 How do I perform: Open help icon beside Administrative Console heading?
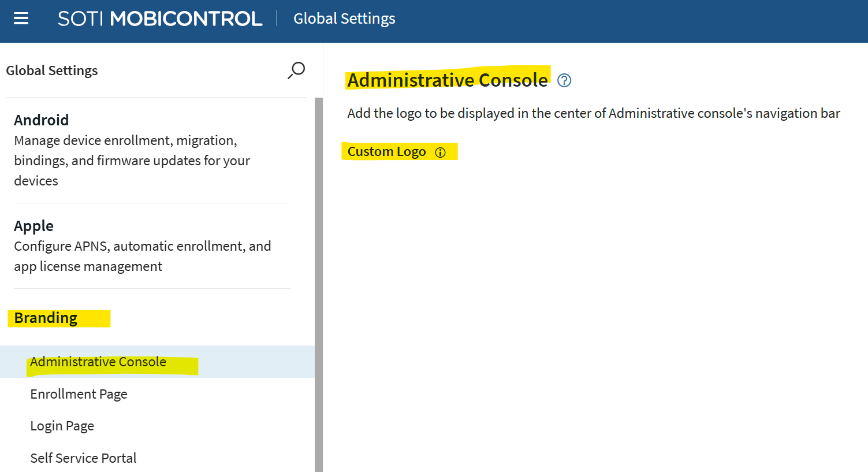pos(564,80)
